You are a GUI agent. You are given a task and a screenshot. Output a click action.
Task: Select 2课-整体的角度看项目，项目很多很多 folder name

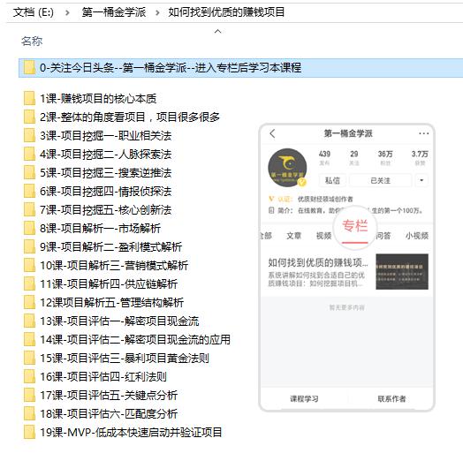point(130,117)
